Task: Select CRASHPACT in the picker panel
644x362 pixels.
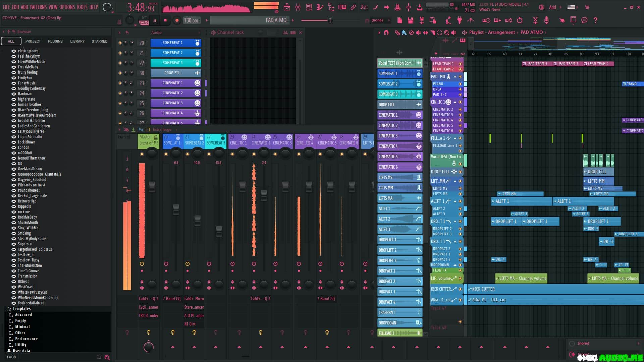Action: coord(399,312)
